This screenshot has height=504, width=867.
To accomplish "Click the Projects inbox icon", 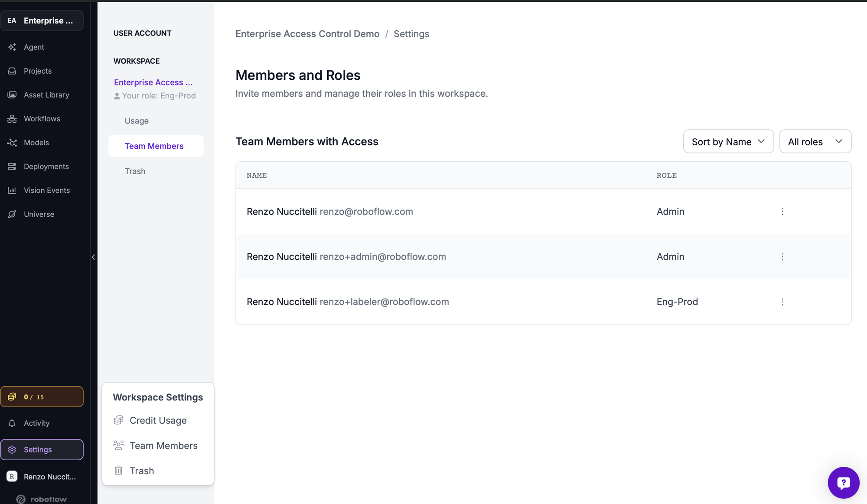I will click(12, 71).
